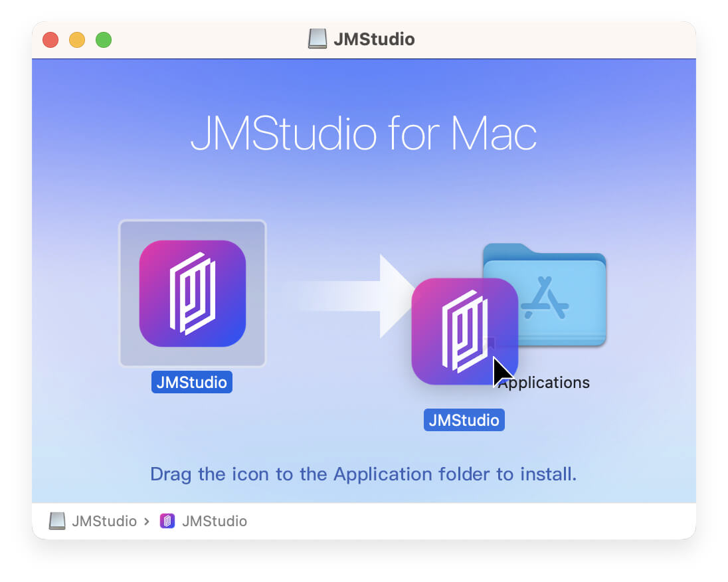Screen dimensions: 728x582
Task: Click the small JMStudio app icon in the path bar
Action: click(x=167, y=521)
